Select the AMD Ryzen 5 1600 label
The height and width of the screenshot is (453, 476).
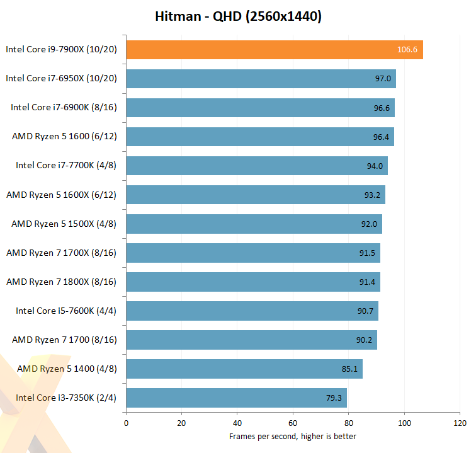(x=64, y=137)
